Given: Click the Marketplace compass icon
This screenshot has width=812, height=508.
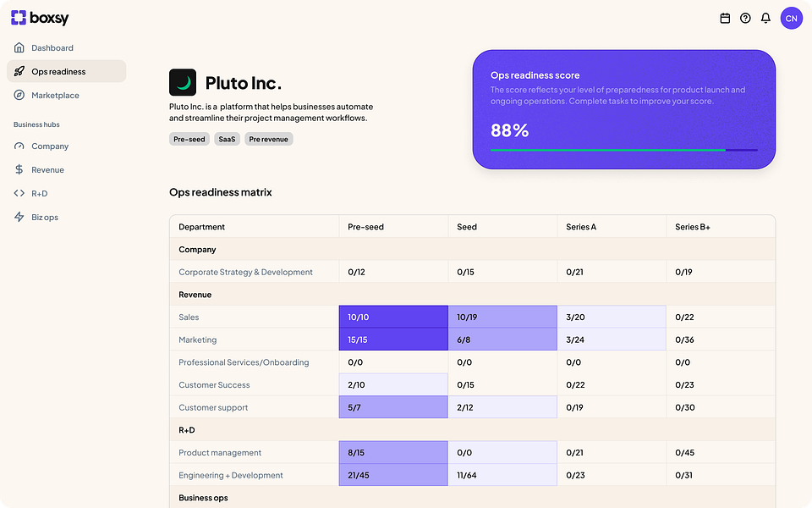Looking at the screenshot, I should click(19, 96).
